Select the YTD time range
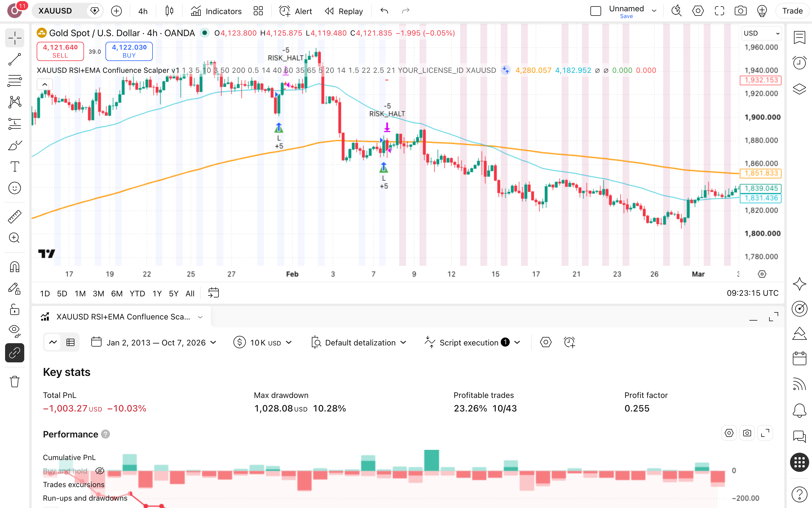Screen dimensions: 812x508 pyautogui.click(x=137, y=294)
